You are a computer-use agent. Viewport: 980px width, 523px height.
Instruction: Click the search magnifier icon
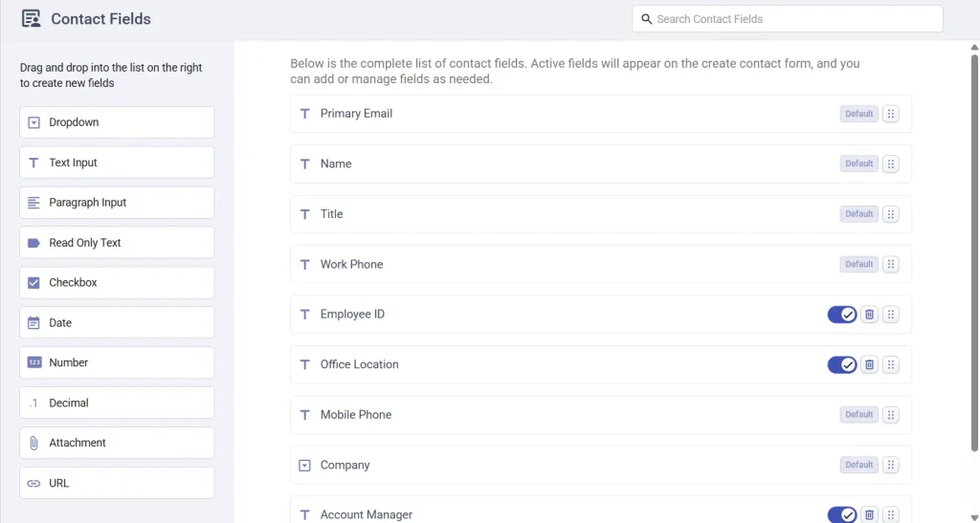coord(647,19)
